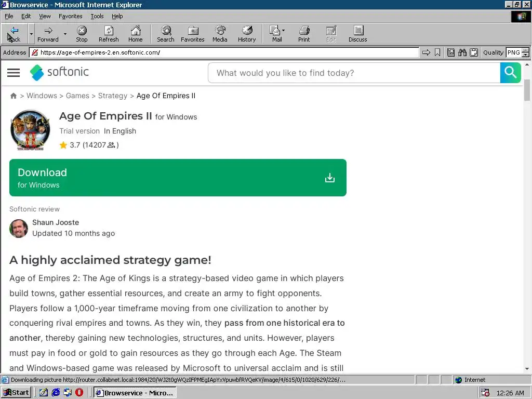Viewport: 532px width, 399px height.
Task: Open the Edit menu
Action: 26,16
